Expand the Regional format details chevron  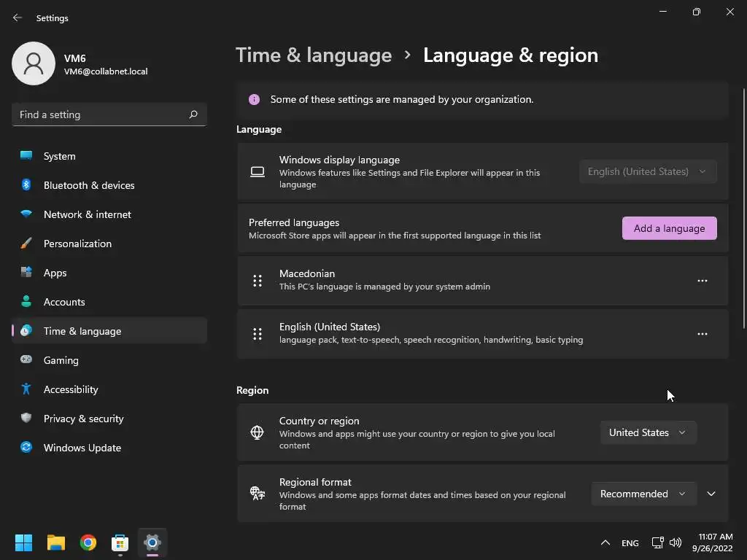pos(711,494)
